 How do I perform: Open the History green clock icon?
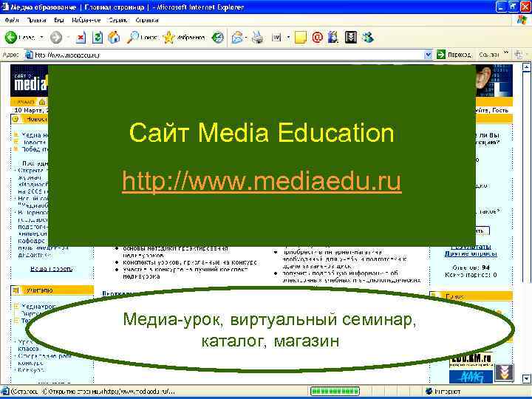(x=218, y=38)
